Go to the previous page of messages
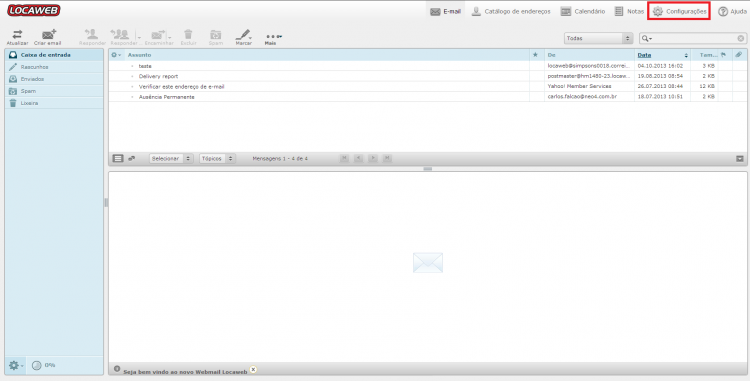 (x=358, y=158)
